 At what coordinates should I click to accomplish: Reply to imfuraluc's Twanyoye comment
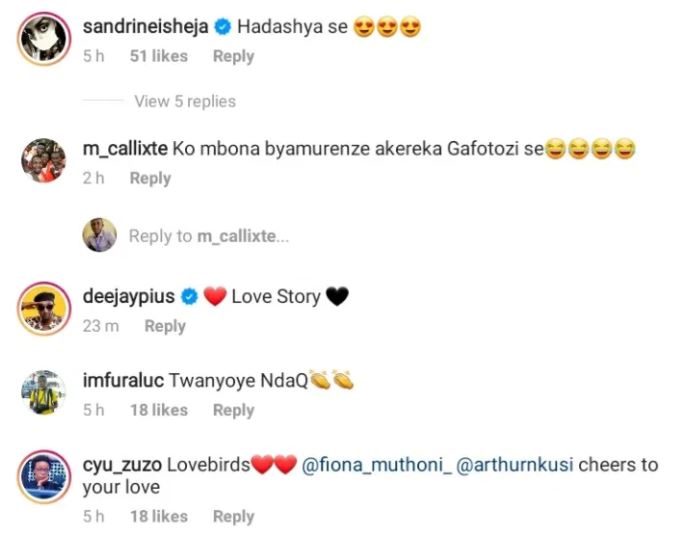(x=233, y=410)
